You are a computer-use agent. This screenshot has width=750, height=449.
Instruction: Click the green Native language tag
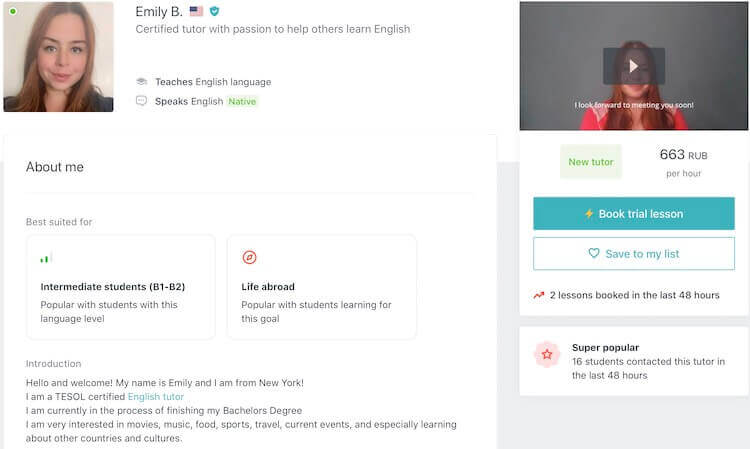click(x=242, y=101)
